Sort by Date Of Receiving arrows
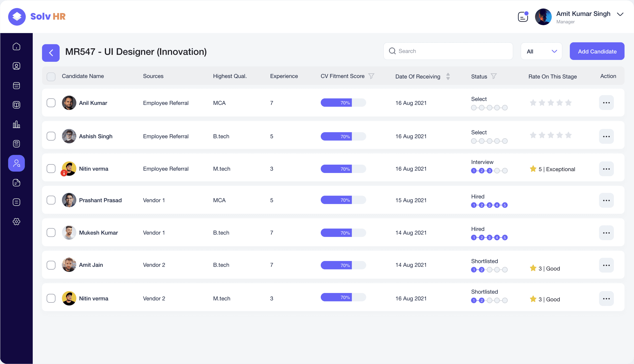The image size is (634, 364). click(x=448, y=76)
